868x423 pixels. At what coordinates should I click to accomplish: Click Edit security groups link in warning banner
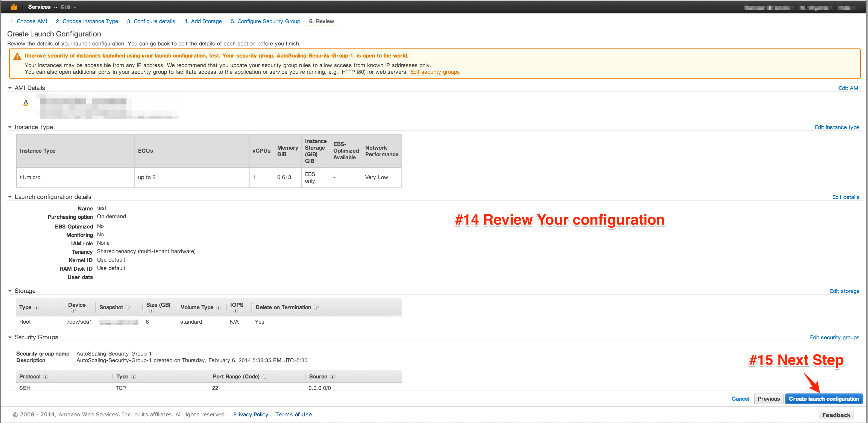(435, 72)
